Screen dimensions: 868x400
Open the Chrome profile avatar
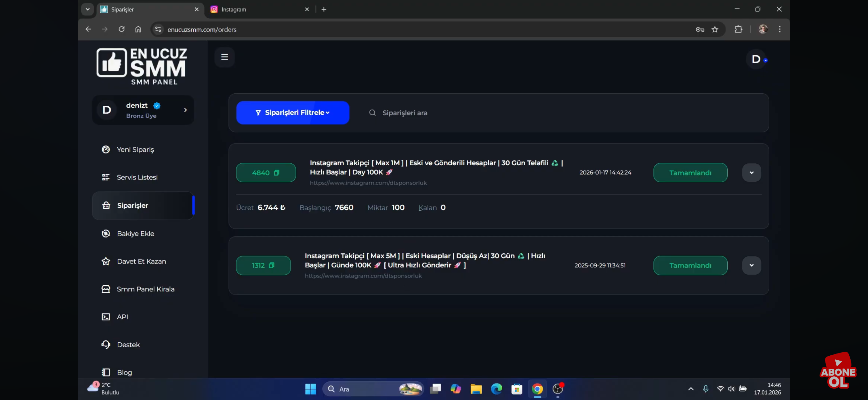coord(763,29)
